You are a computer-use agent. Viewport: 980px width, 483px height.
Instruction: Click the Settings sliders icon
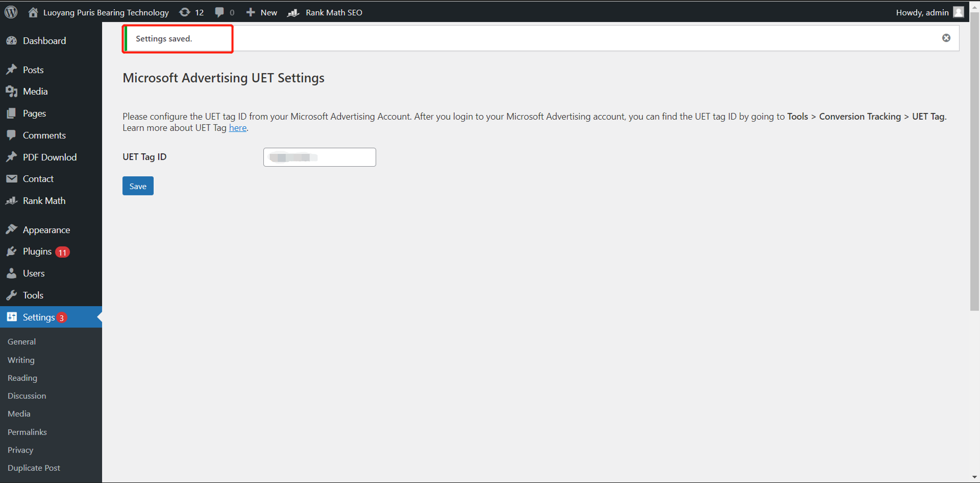(x=11, y=317)
